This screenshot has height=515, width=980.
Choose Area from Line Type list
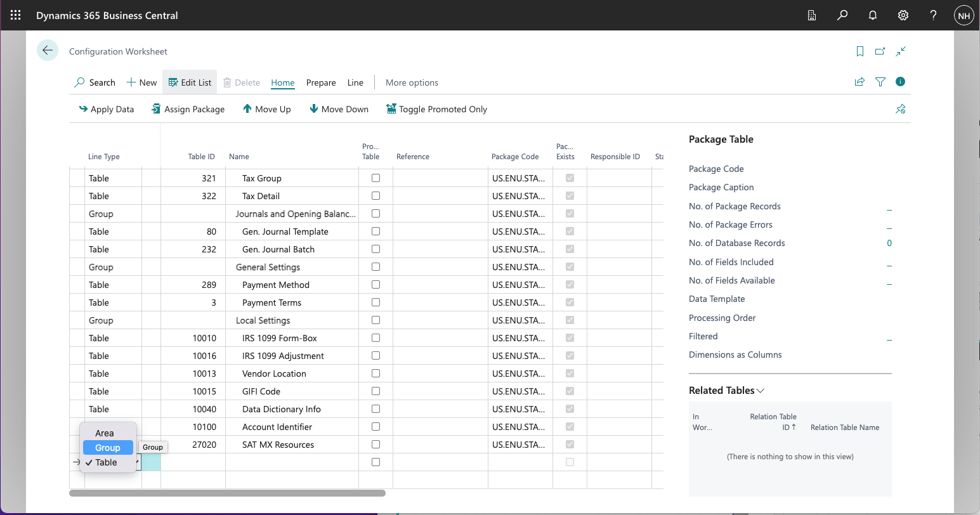pyautogui.click(x=105, y=433)
